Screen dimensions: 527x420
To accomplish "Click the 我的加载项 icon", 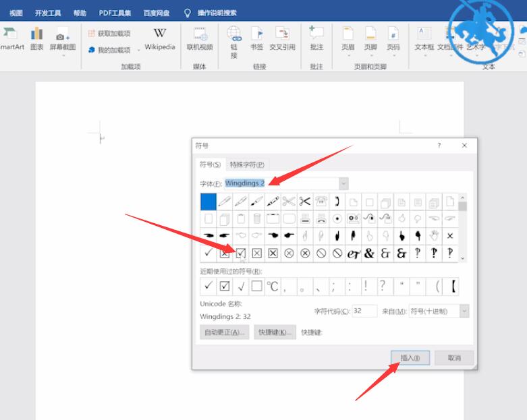I will click(x=91, y=50).
